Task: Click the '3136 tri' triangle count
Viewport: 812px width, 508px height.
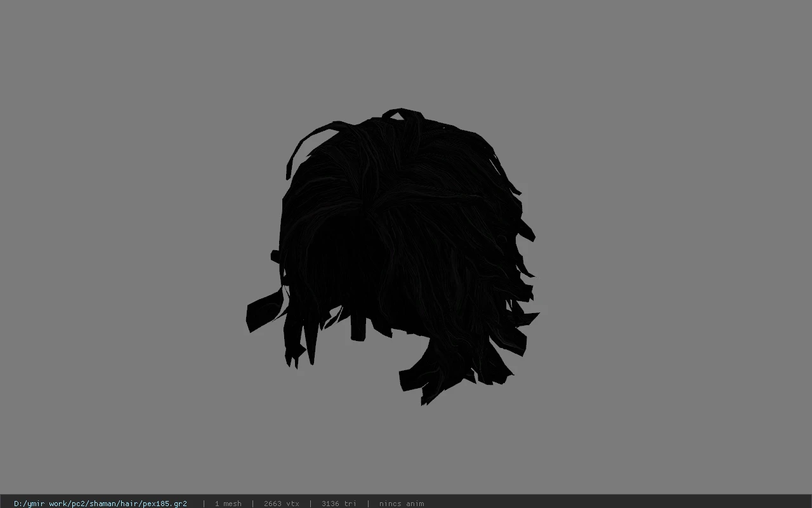Action: (339, 504)
